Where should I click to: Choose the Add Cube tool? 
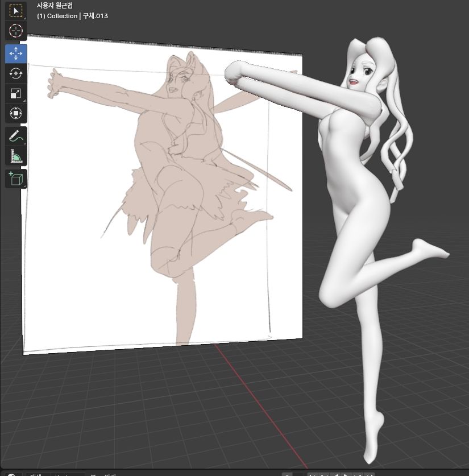(16, 179)
